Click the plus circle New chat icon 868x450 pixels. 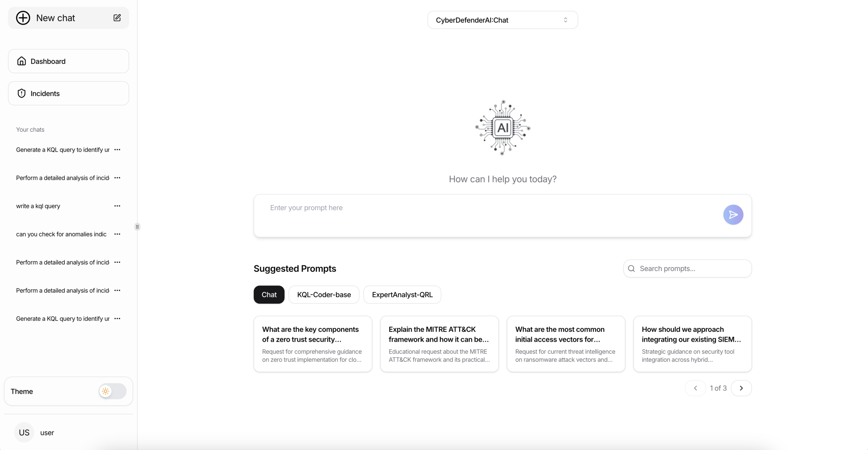click(x=23, y=18)
